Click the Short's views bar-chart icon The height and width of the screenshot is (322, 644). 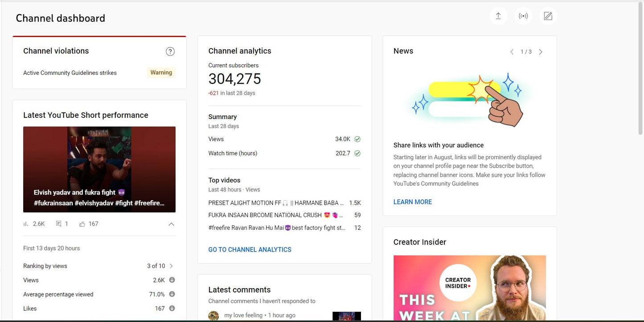(x=26, y=224)
